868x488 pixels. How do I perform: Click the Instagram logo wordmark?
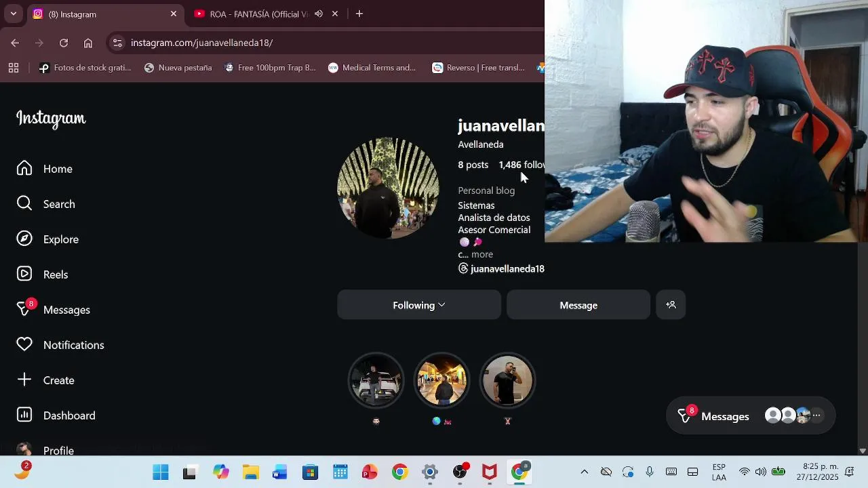pos(51,119)
